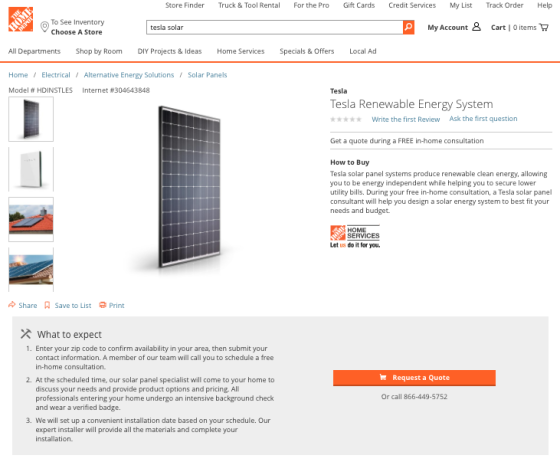Open the shopping cart icon
560x475 pixels.
click(x=544, y=27)
